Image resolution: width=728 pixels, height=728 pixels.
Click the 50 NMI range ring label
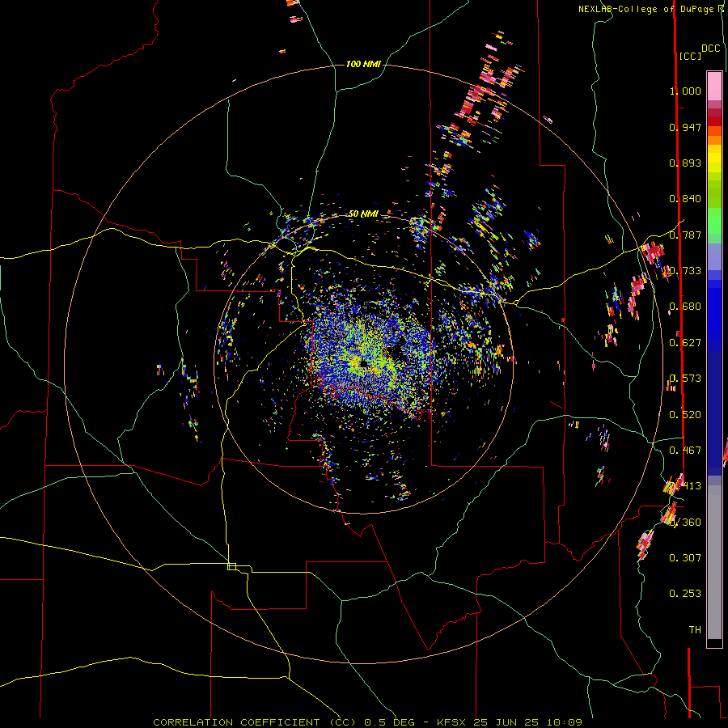(363, 214)
